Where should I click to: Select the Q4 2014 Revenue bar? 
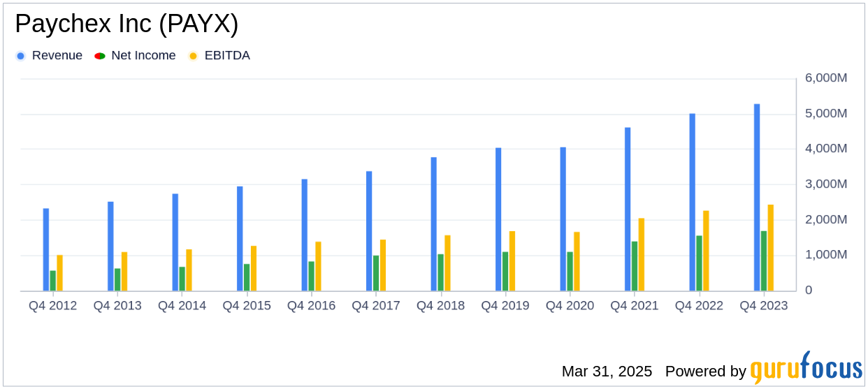coord(175,242)
